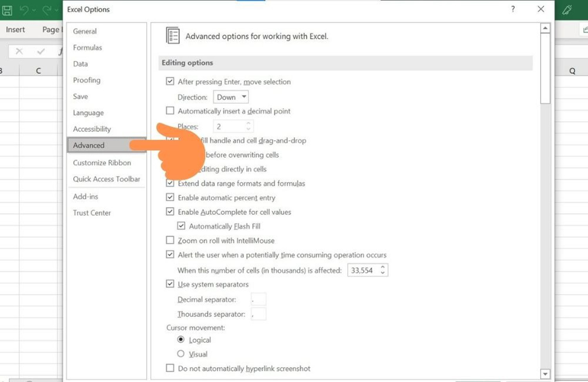
Task: Click the Advanced options header icon
Action: [173, 36]
